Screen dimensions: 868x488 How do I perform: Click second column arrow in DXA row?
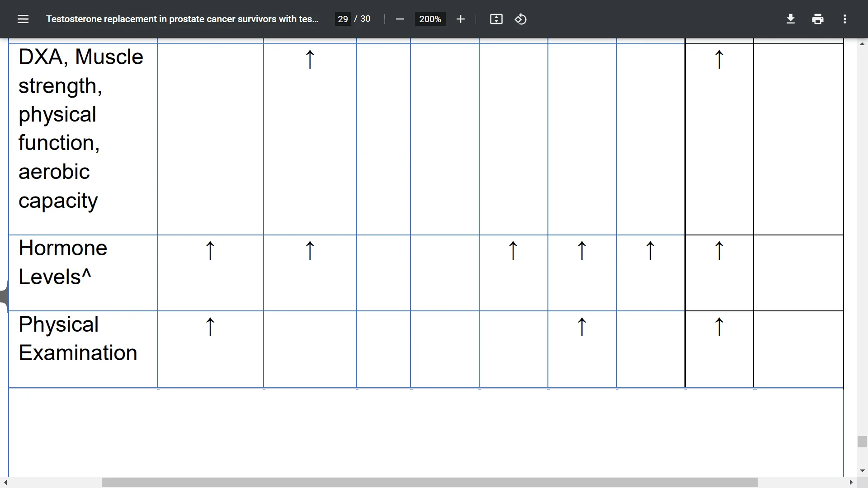click(x=310, y=59)
